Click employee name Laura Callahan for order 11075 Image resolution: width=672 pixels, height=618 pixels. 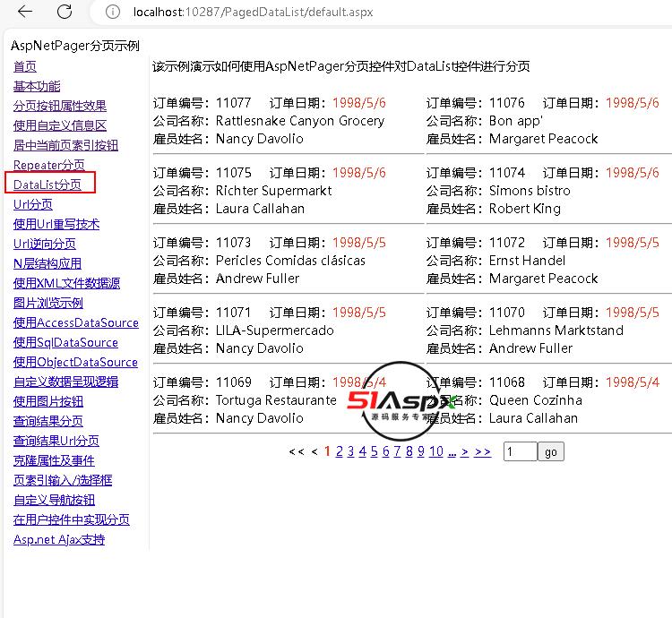click(x=260, y=209)
